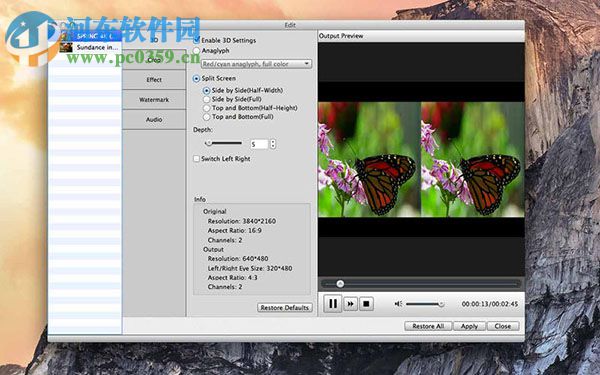Open the Red/cyan anaglyph dropdown

pyautogui.click(x=256, y=64)
